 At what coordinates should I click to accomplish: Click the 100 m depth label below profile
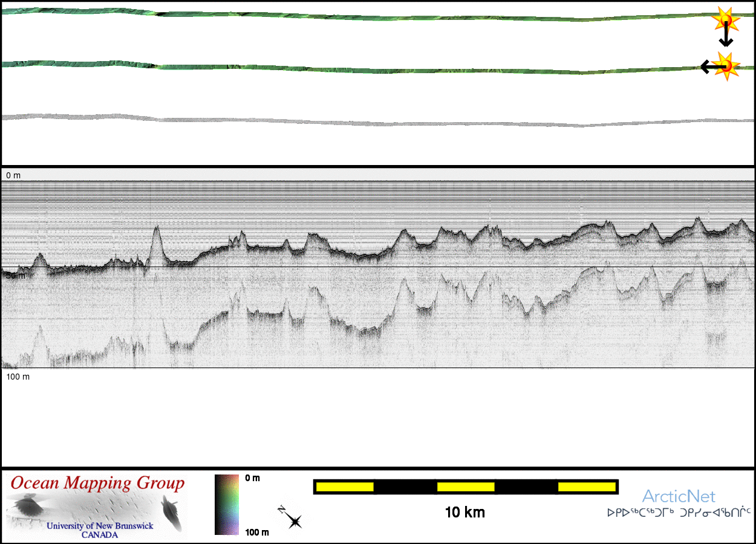pos(18,377)
